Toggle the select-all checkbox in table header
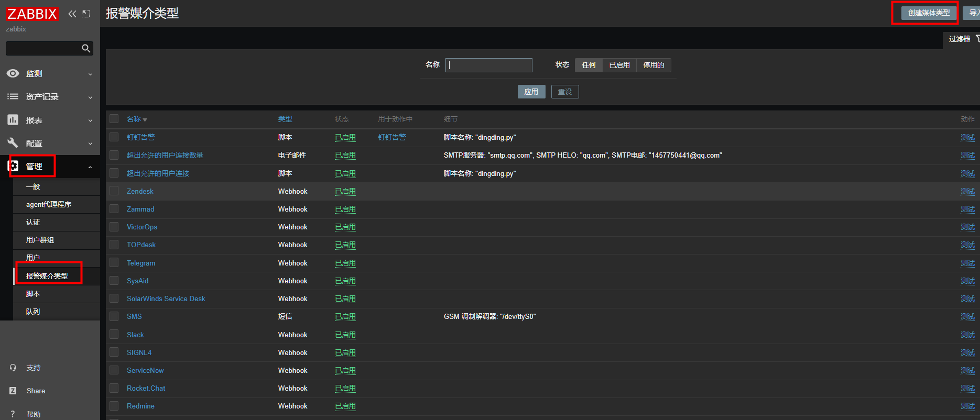 (114, 119)
